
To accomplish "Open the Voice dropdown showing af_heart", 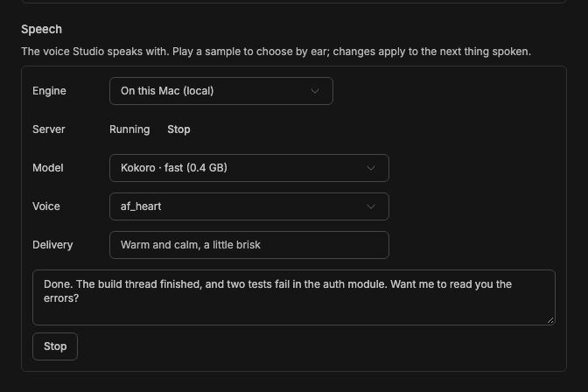I will [249, 206].
